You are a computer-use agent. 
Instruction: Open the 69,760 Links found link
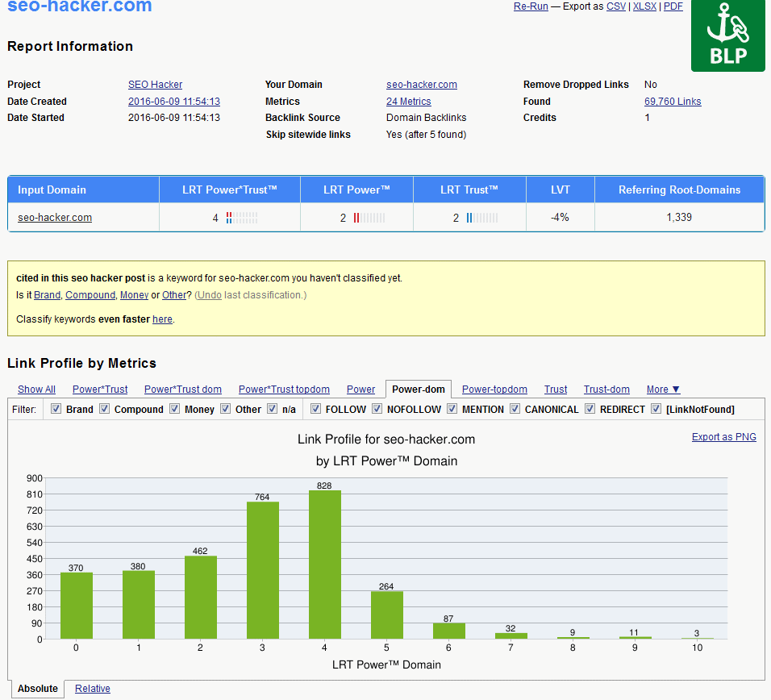pos(673,102)
